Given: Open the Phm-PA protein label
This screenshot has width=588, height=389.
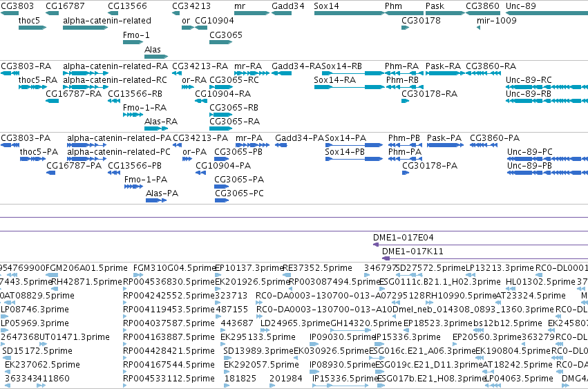Looking at the screenshot, I should (405, 152).
